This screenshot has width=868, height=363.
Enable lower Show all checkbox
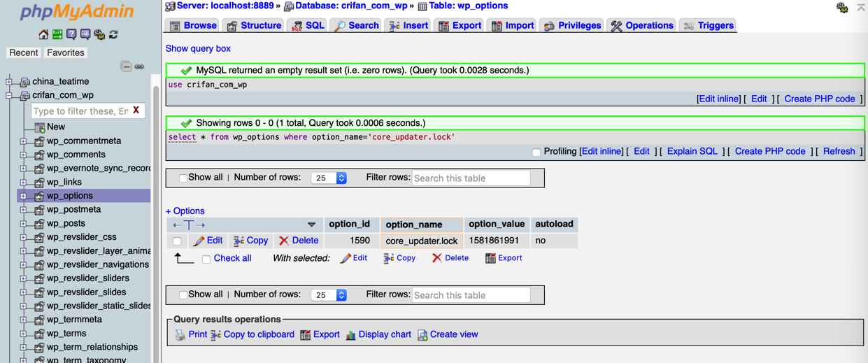pyautogui.click(x=183, y=294)
